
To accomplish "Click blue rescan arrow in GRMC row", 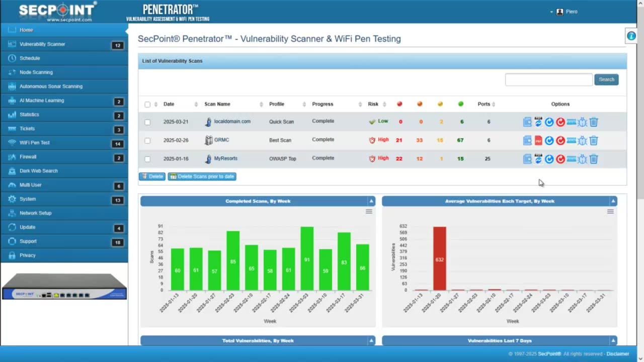I will pyautogui.click(x=549, y=141).
